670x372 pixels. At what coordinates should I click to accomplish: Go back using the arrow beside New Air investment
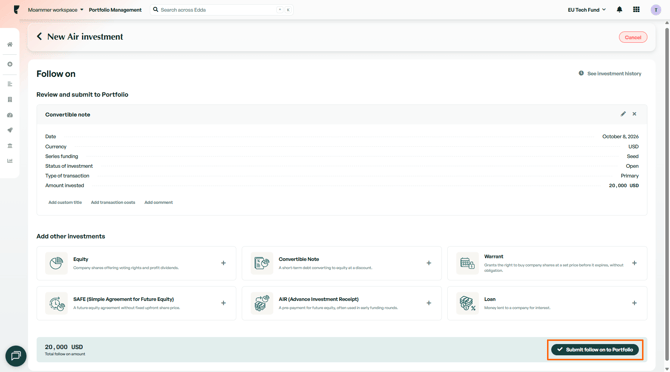click(x=39, y=36)
